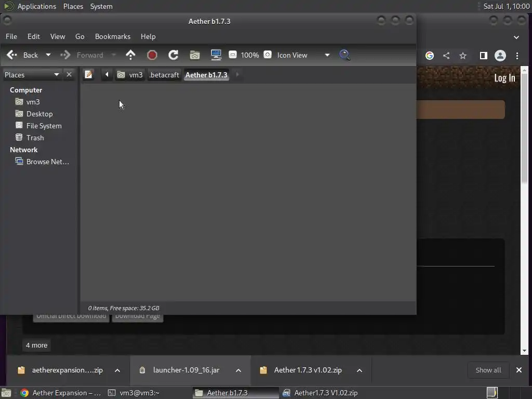Click Log In on the web page

pyautogui.click(x=504, y=78)
